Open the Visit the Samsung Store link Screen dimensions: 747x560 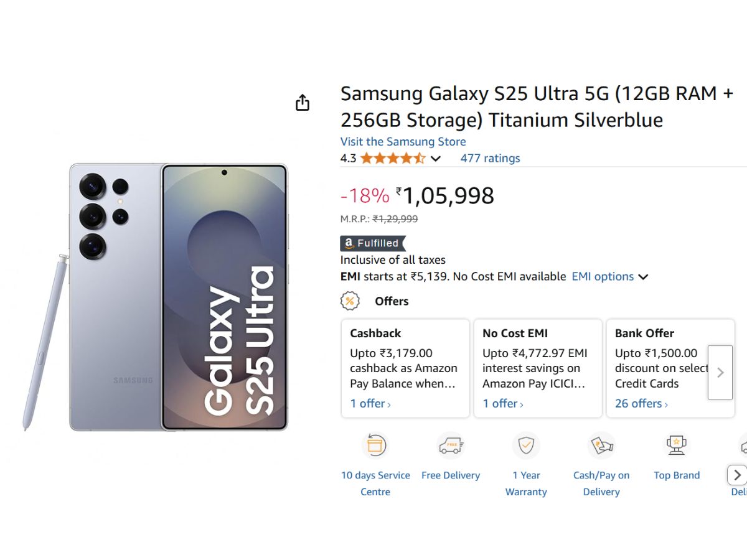[403, 141]
